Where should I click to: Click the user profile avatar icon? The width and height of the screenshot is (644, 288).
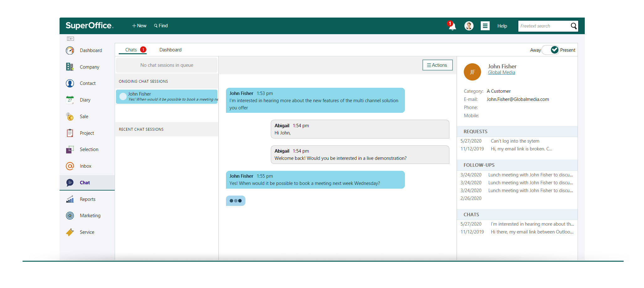tap(469, 26)
